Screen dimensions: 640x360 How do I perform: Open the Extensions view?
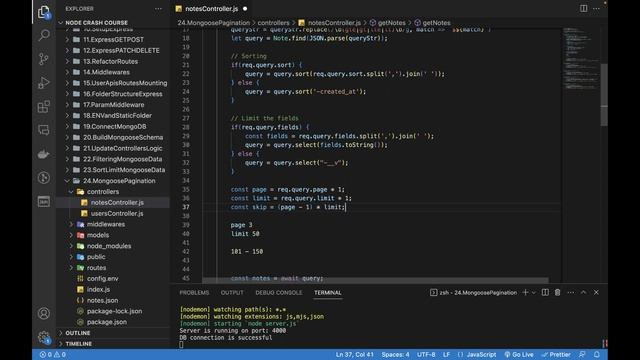point(44,107)
